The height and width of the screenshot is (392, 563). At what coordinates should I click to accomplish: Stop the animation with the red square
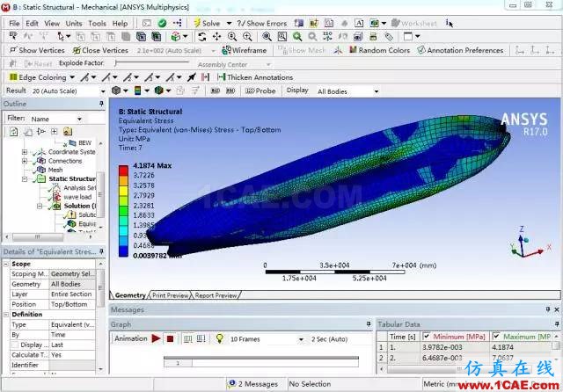170,338
